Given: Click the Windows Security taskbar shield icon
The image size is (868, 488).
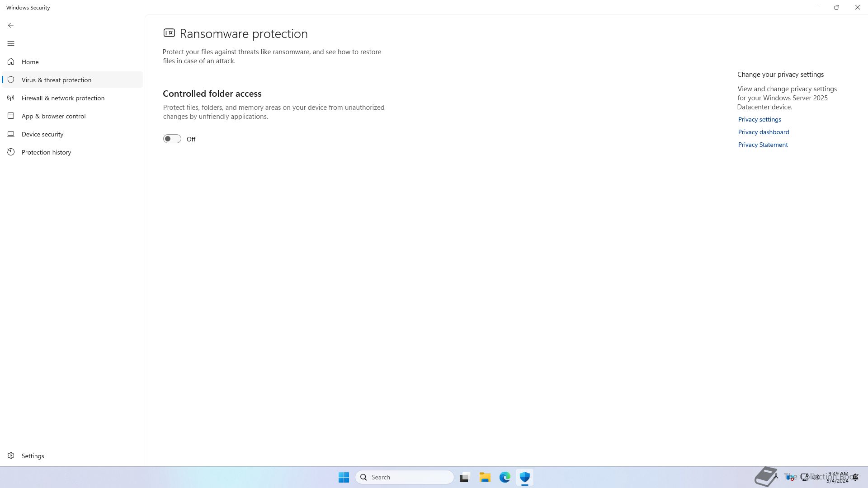Looking at the screenshot, I should 524,477.
